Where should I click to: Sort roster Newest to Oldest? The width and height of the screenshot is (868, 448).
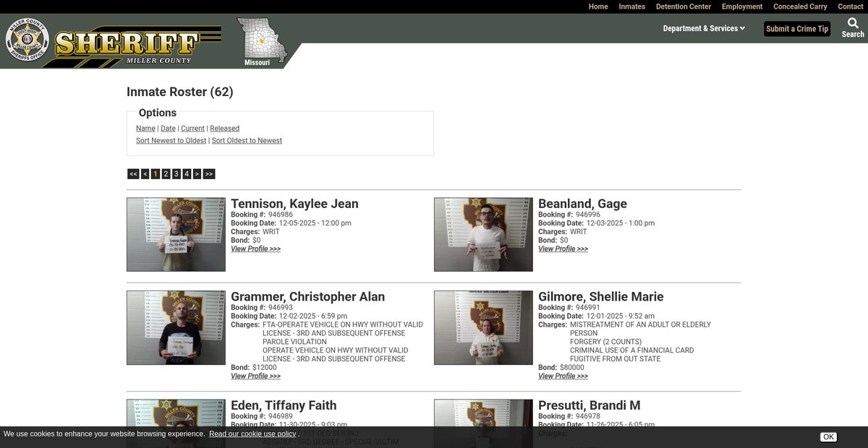tap(171, 141)
